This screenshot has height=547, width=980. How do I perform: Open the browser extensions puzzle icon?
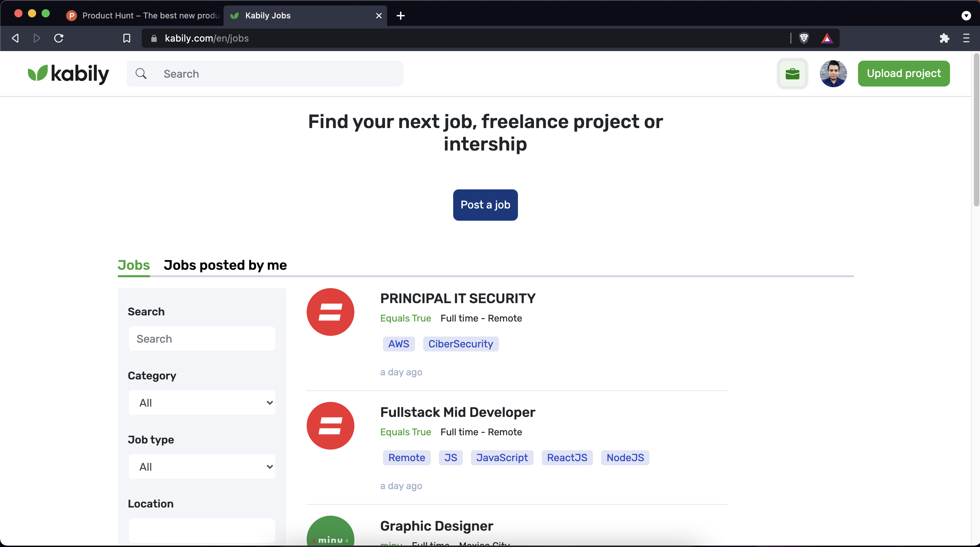click(x=944, y=38)
